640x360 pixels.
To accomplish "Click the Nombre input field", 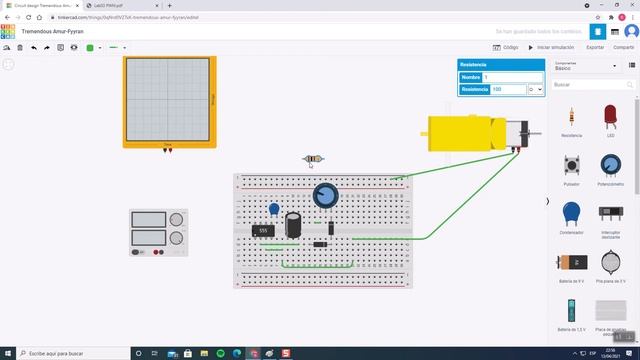I will pos(512,77).
